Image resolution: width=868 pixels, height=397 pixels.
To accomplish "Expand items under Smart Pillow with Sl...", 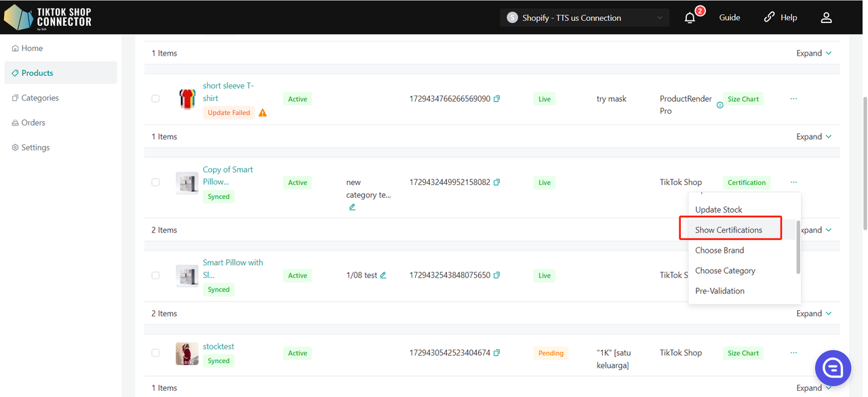I will click(x=814, y=314).
